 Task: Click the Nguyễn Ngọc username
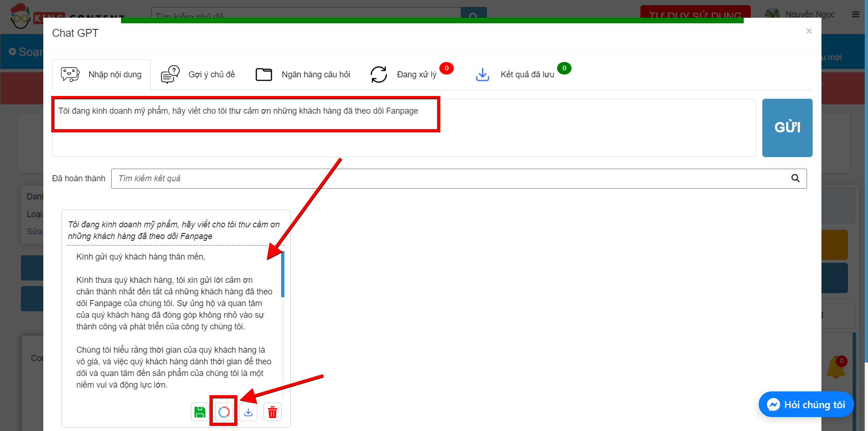click(810, 14)
